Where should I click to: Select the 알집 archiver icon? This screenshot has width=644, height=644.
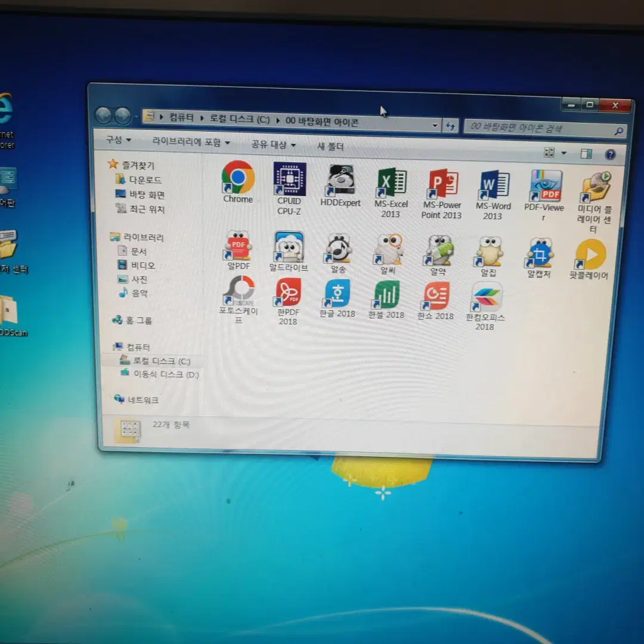point(489,256)
